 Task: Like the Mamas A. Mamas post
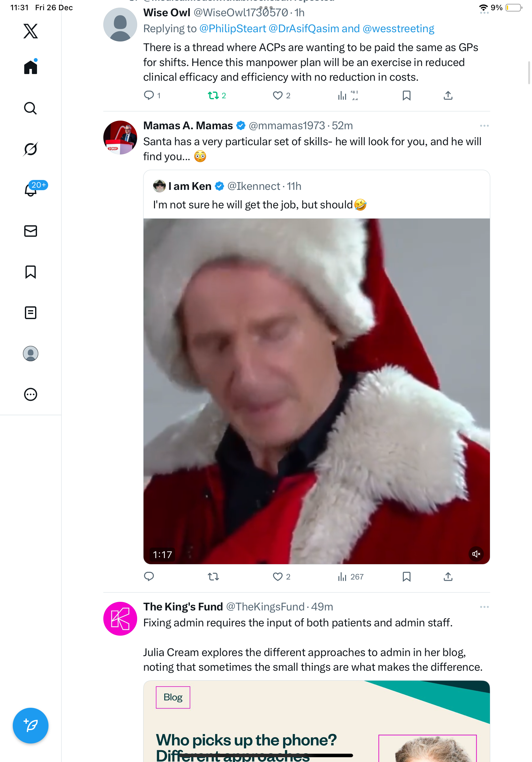pyautogui.click(x=277, y=577)
